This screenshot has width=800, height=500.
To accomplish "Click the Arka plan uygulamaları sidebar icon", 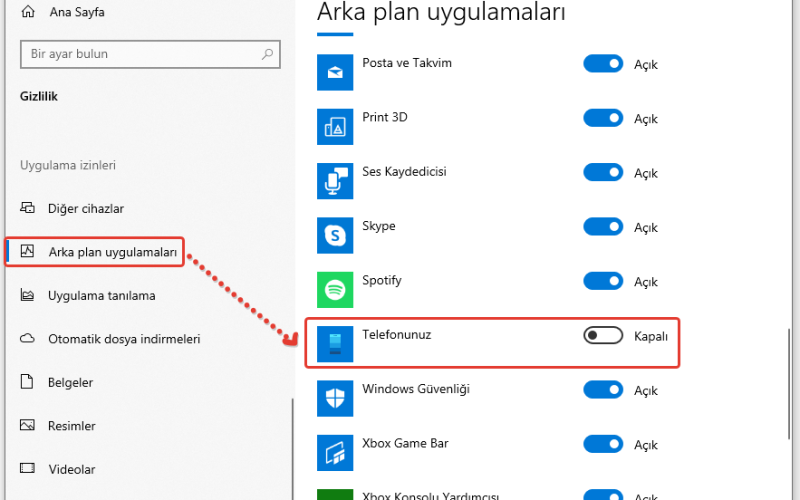I will click(x=28, y=251).
